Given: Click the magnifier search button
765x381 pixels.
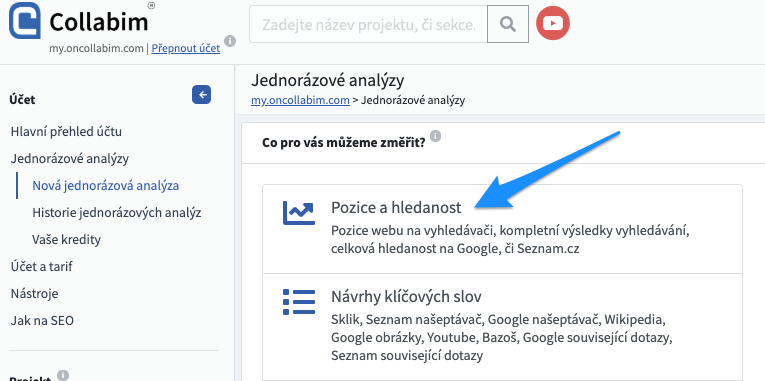Looking at the screenshot, I should (508, 24).
